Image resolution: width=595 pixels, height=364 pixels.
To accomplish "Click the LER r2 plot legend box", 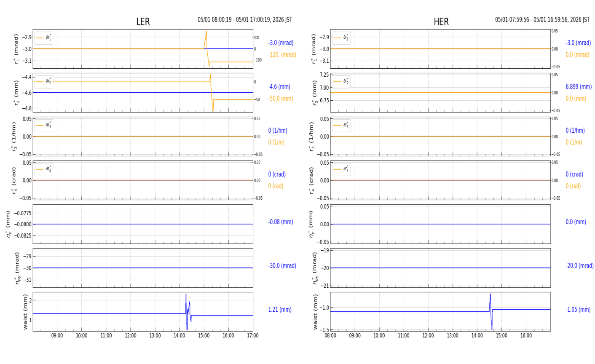I will (44, 82).
